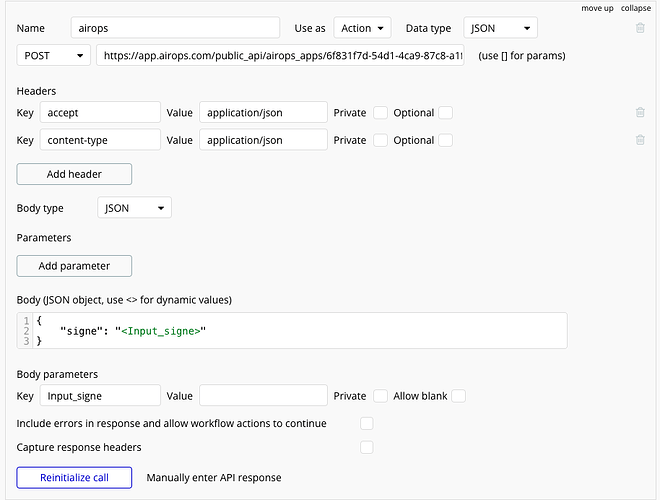The width and height of the screenshot is (660, 500).
Task: Enable Capture response headers checkbox
Action: point(367,447)
